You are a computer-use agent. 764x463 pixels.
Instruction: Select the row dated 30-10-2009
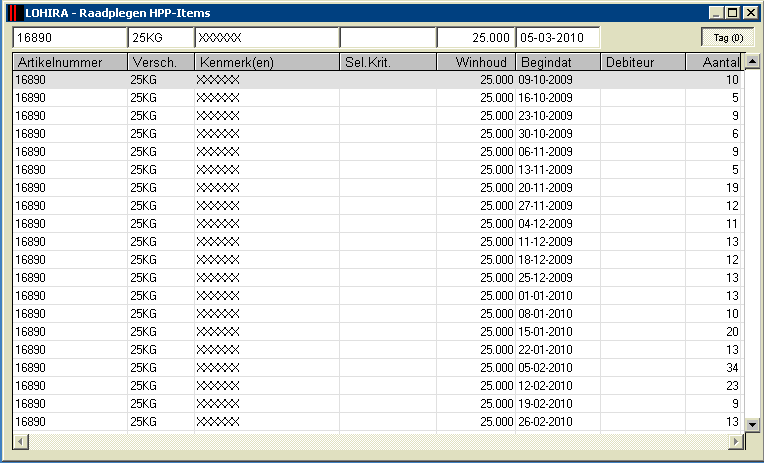[377, 134]
